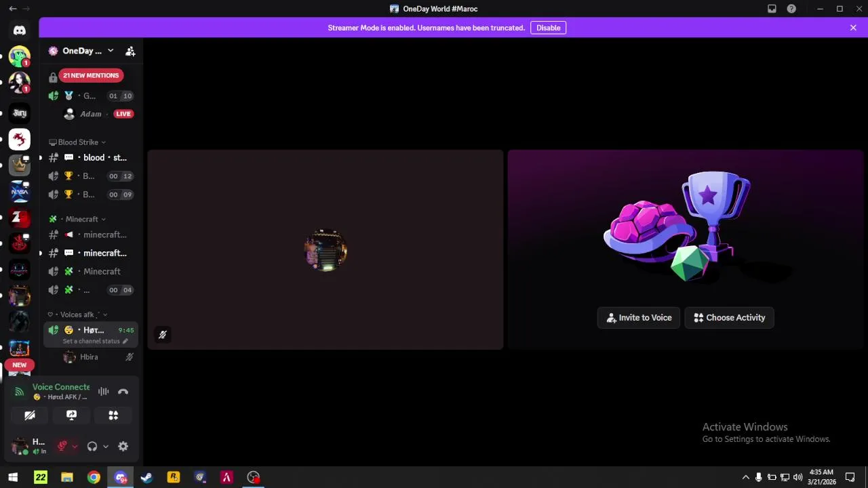Open Rockstar Games Launcher taskbar icon
Screen dimensions: 868x488
(174, 477)
